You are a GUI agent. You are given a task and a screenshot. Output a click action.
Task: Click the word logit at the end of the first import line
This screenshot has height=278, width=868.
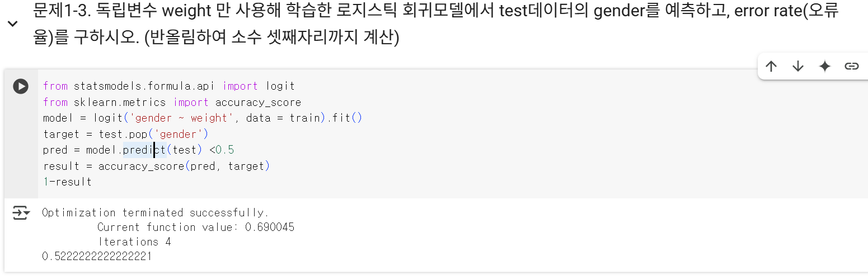coord(280,86)
